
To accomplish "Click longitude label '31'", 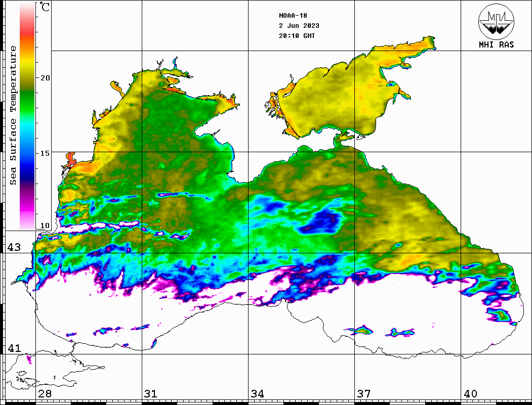I will click(x=151, y=394).
